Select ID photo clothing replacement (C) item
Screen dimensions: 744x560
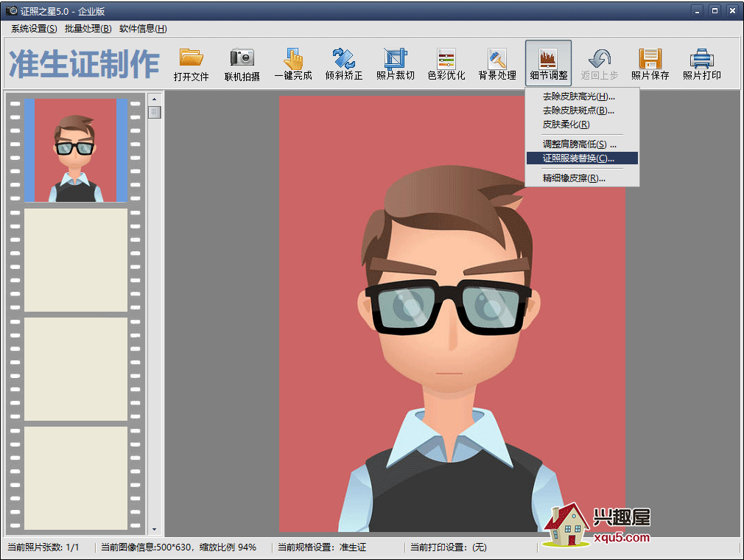pos(578,158)
